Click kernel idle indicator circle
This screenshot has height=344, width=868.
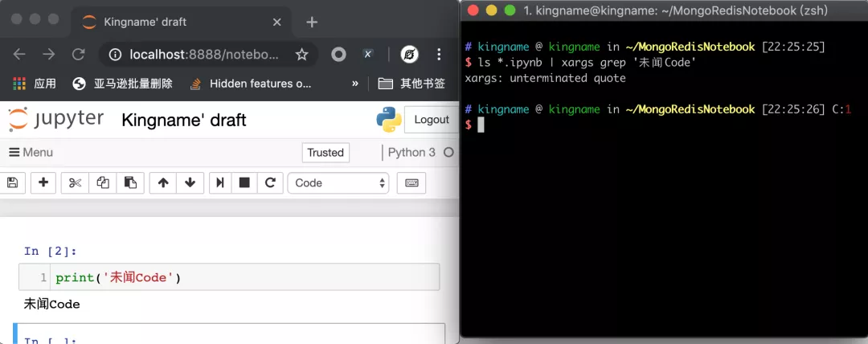(449, 153)
